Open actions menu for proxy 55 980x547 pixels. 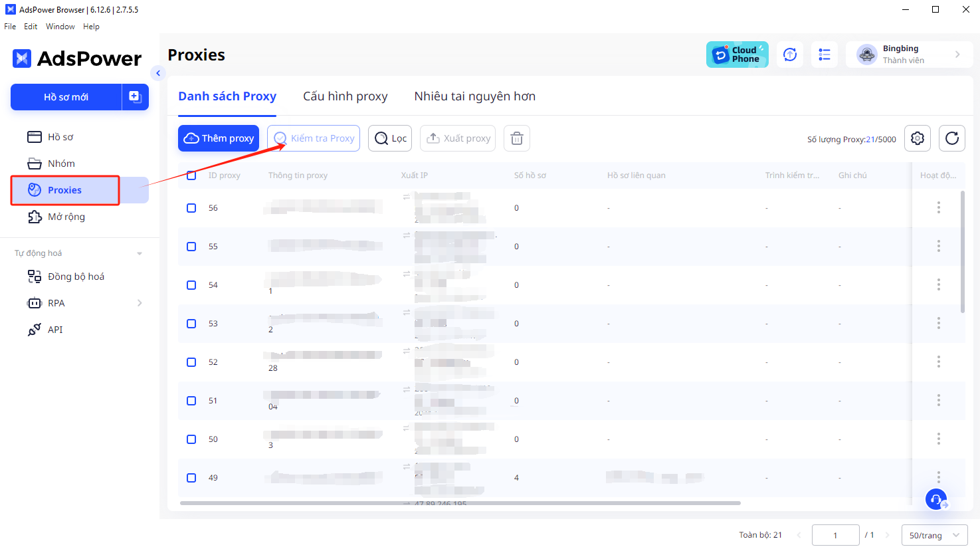click(939, 246)
